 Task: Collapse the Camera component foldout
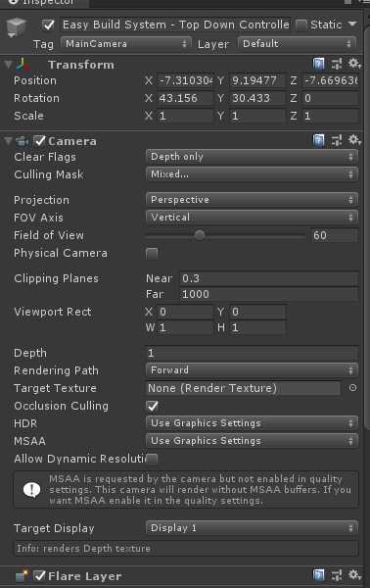[9, 141]
